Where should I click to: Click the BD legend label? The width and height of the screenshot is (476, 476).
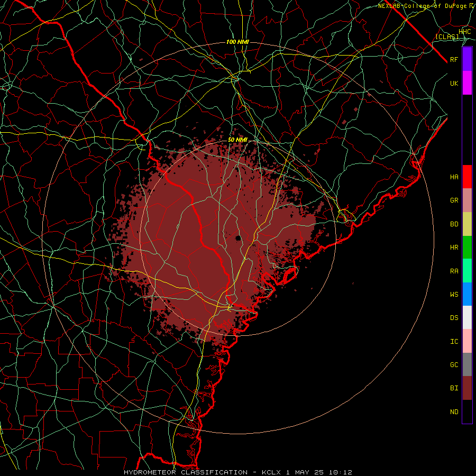coord(454,224)
